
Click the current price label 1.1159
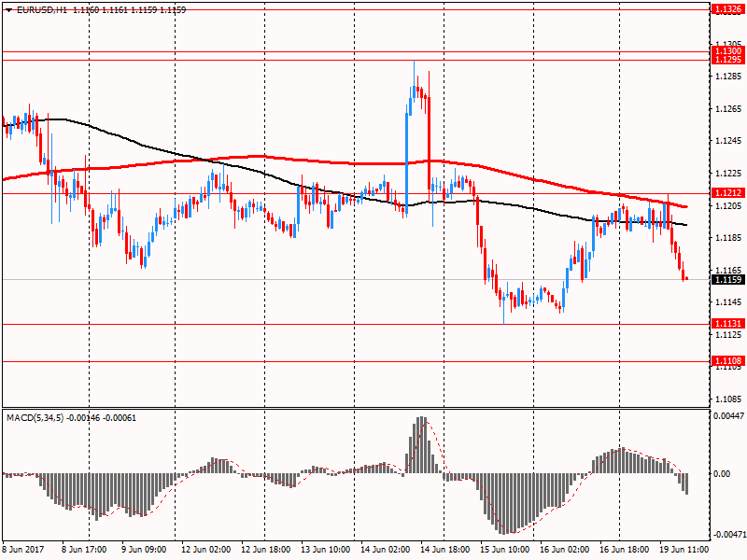(728, 279)
